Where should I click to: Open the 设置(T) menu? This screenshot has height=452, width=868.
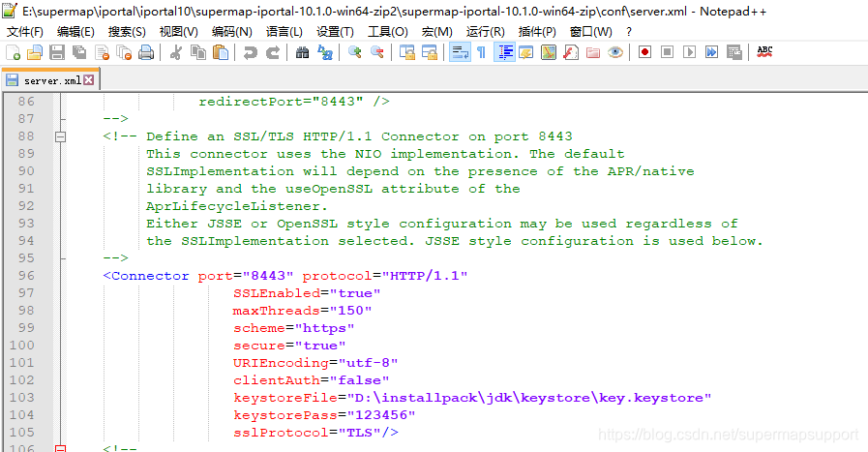[335, 32]
